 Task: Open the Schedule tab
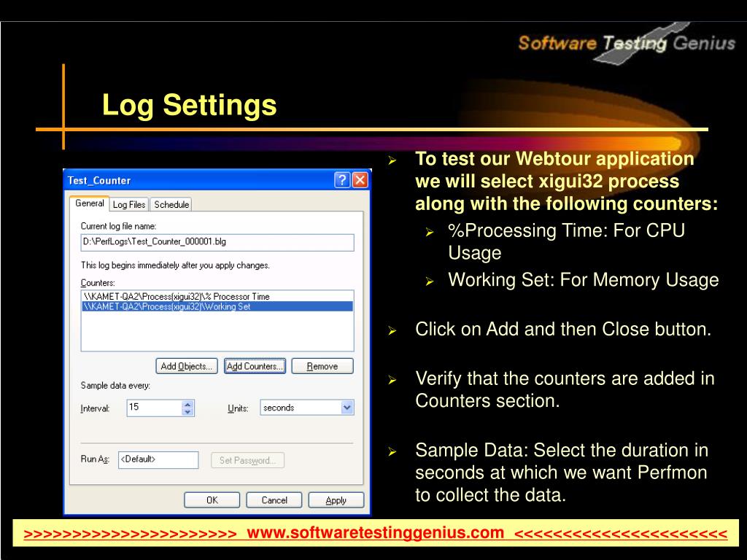point(171,204)
